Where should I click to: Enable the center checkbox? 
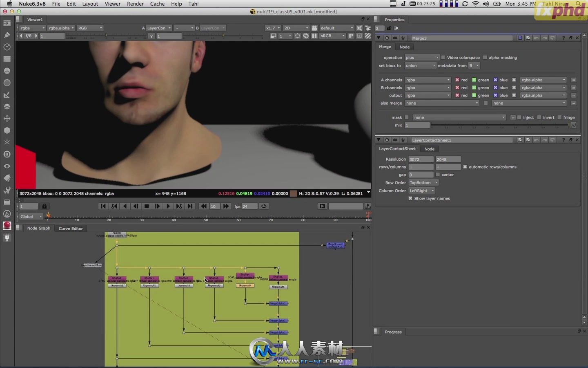point(438,175)
